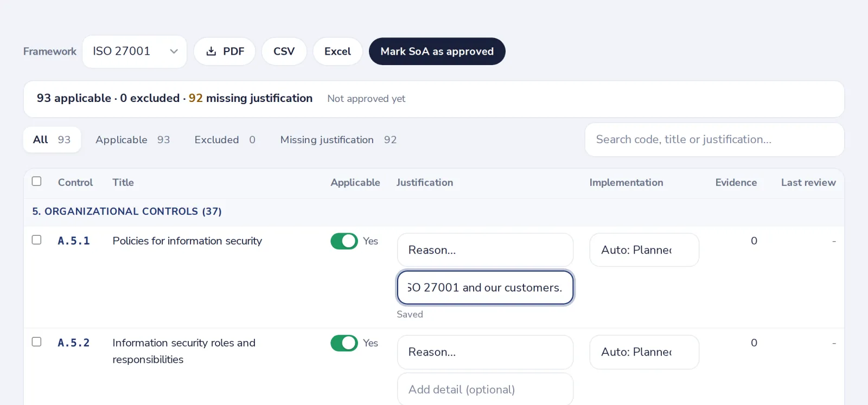This screenshot has width=868, height=405.
Task: Click the evidence count 0 for A.5.1
Action: 754,241
